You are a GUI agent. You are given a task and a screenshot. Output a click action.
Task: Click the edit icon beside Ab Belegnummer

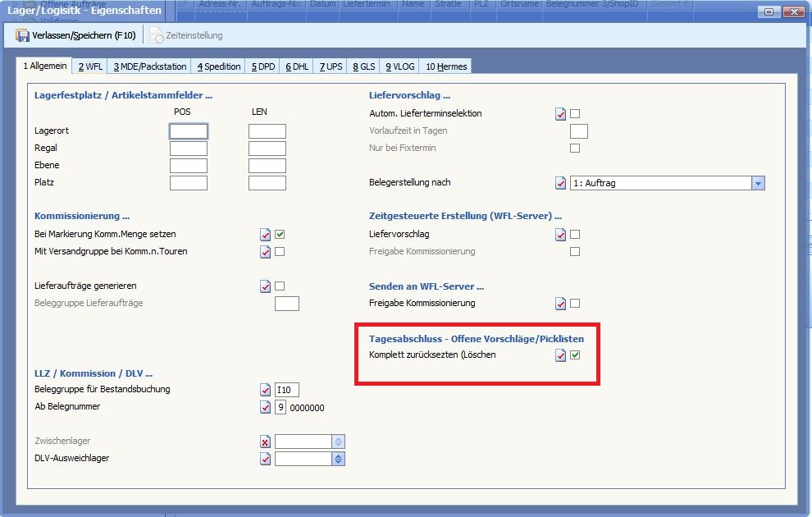click(266, 407)
